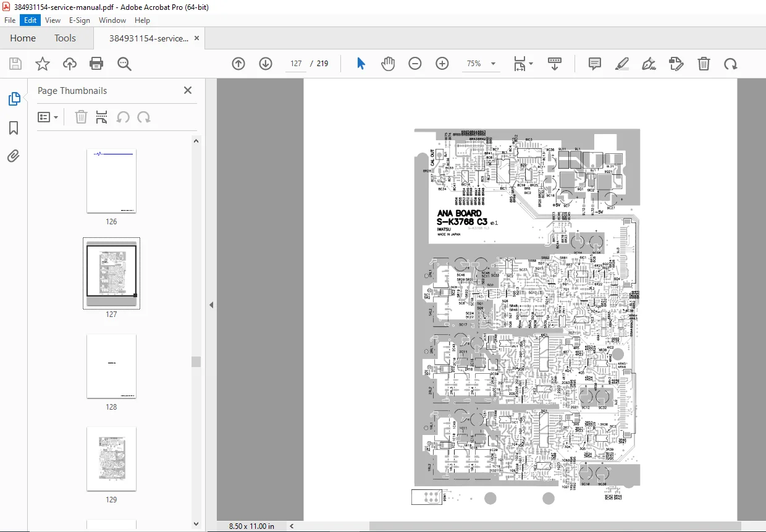Switch to the Home tab
The width and height of the screenshot is (766, 532).
tap(23, 38)
